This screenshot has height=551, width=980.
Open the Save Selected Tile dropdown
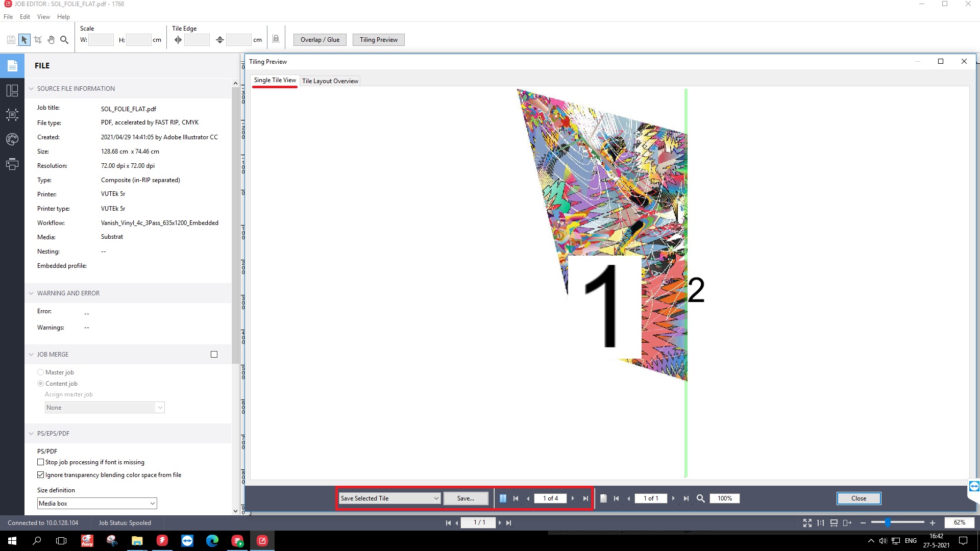pos(390,498)
